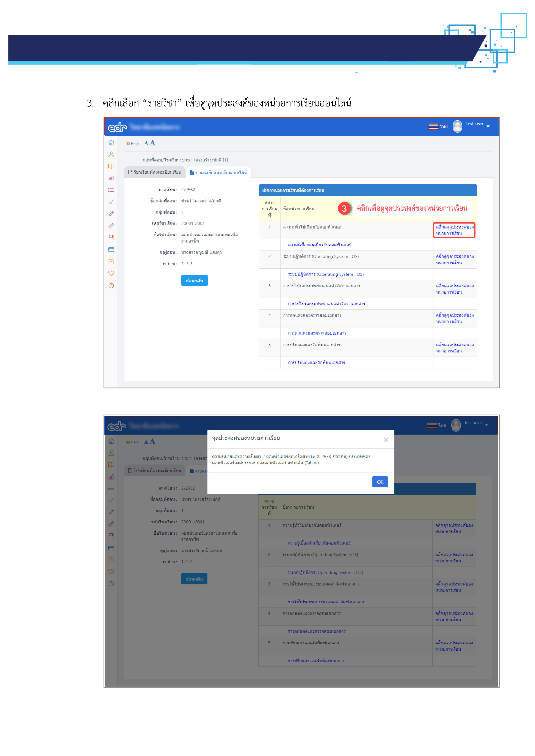Click unit title ความรู้ทั่วไปเกี่ยวกับคอมพิวเตอร์ in upper screenshot
This screenshot has width=535, height=756.
click(312, 227)
